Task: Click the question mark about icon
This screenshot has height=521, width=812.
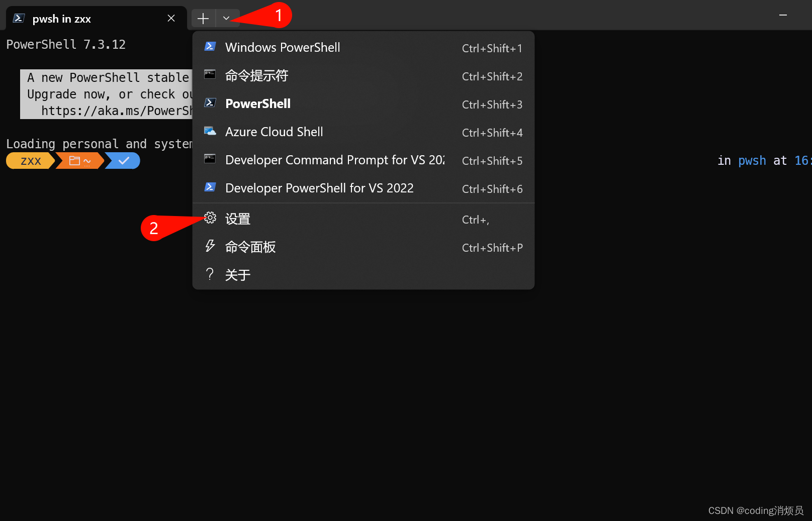Action: coord(210,274)
